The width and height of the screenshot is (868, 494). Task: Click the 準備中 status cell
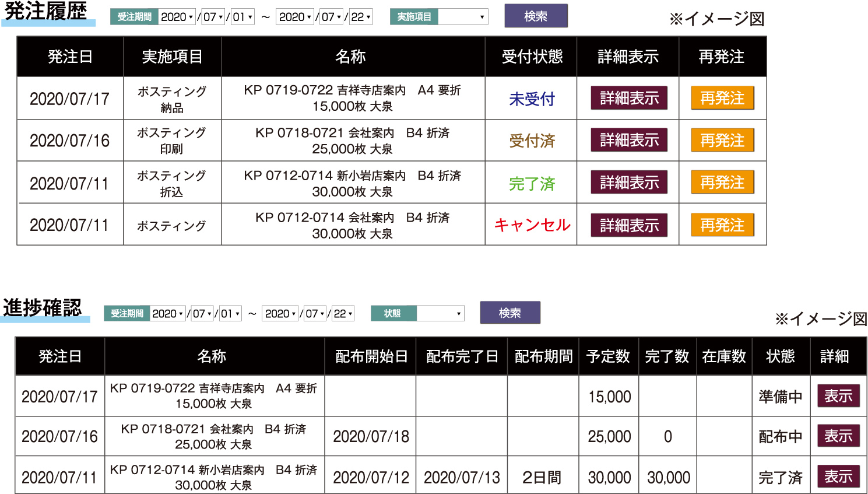click(781, 397)
